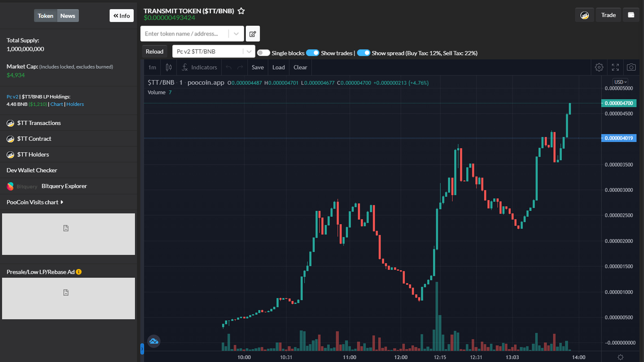The width and height of the screenshot is (644, 362).
Task: Toggle Single blocks switch
Action: (x=264, y=53)
